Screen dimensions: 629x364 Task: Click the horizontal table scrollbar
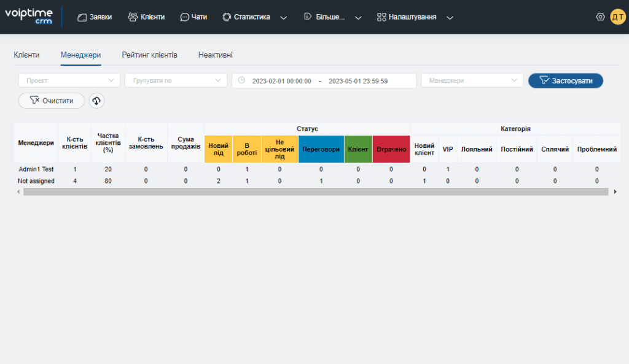tap(316, 192)
